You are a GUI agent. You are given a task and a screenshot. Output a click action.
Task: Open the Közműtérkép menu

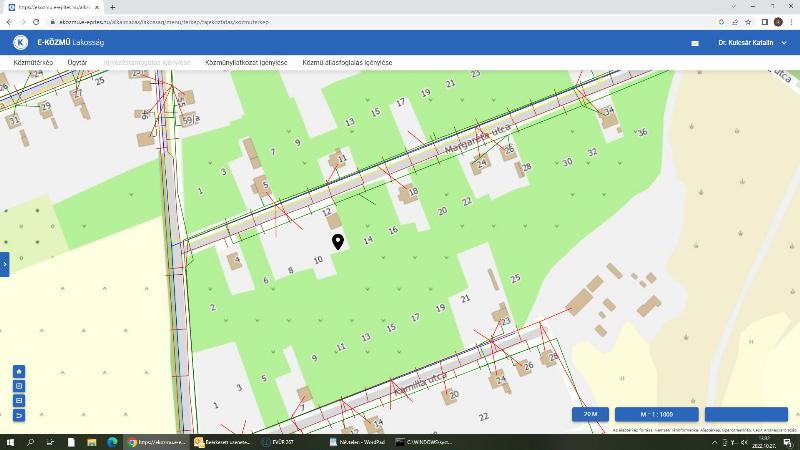tap(33, 63)
